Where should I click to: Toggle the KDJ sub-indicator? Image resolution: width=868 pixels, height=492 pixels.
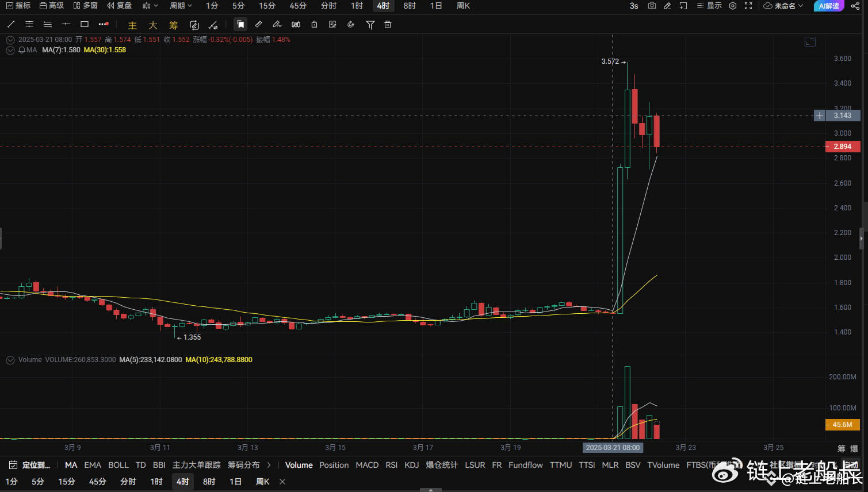point(412,465)
